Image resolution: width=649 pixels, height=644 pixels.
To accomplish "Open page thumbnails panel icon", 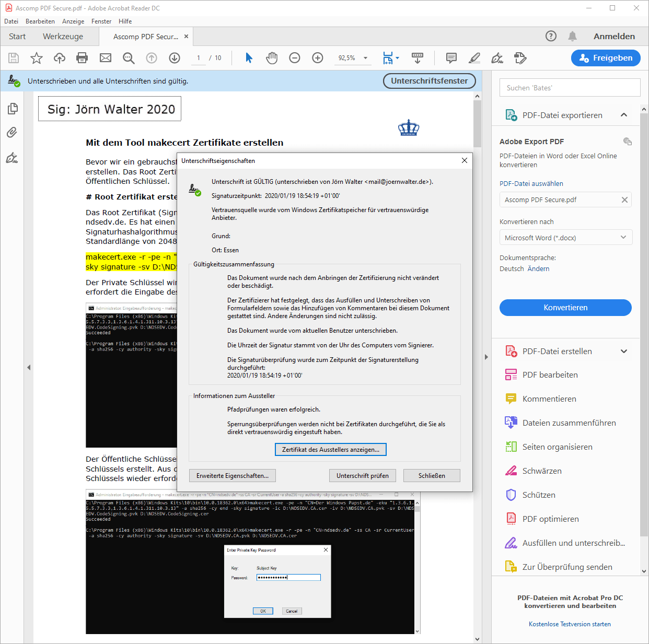I will tap(13, 109).
